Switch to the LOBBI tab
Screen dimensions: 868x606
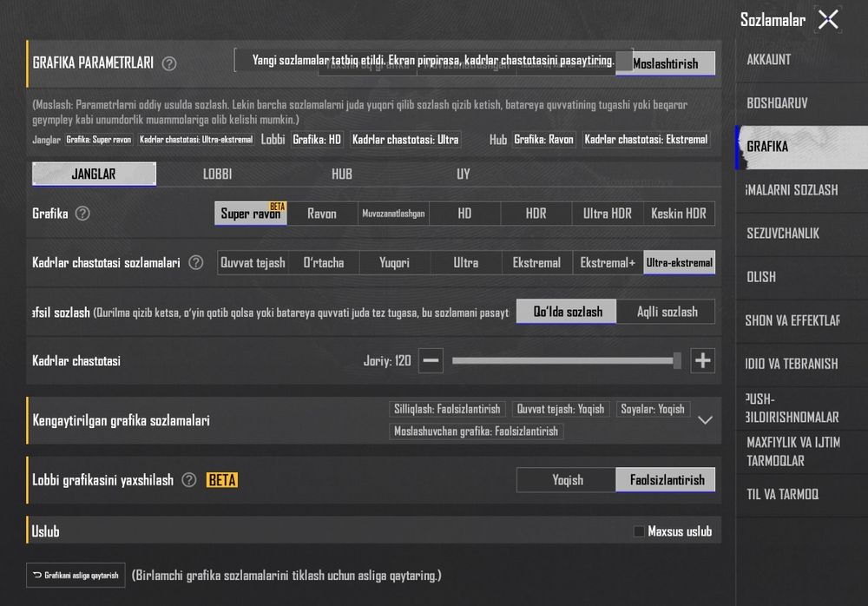coord(217,174)
